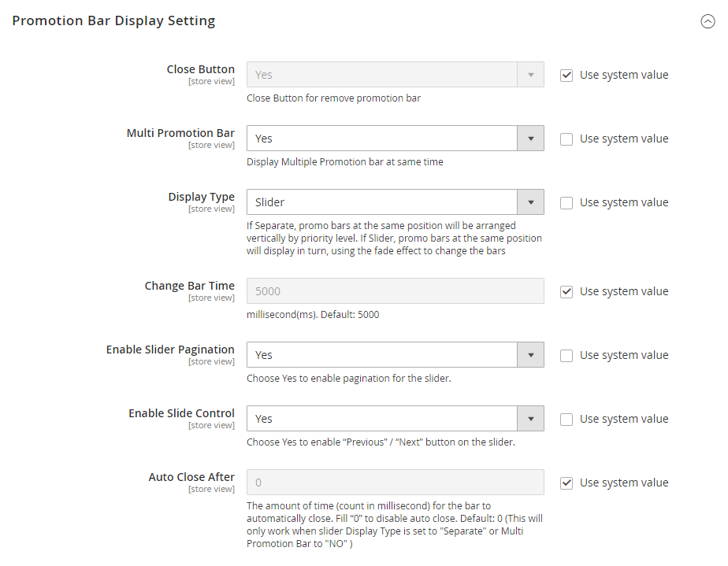Click the Display Type dropdown arrow
Viewport: 728px width, 566px height.
point(530,202)
